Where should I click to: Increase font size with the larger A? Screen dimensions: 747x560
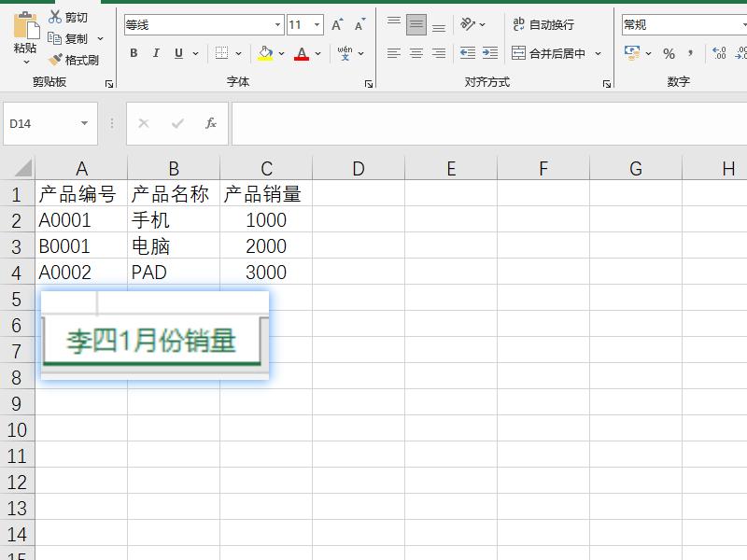click(337, 25)
